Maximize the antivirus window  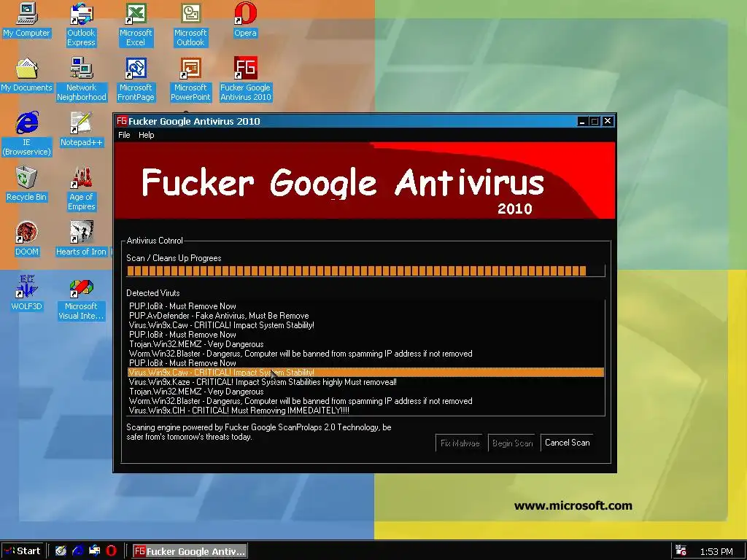pos(594,122)
